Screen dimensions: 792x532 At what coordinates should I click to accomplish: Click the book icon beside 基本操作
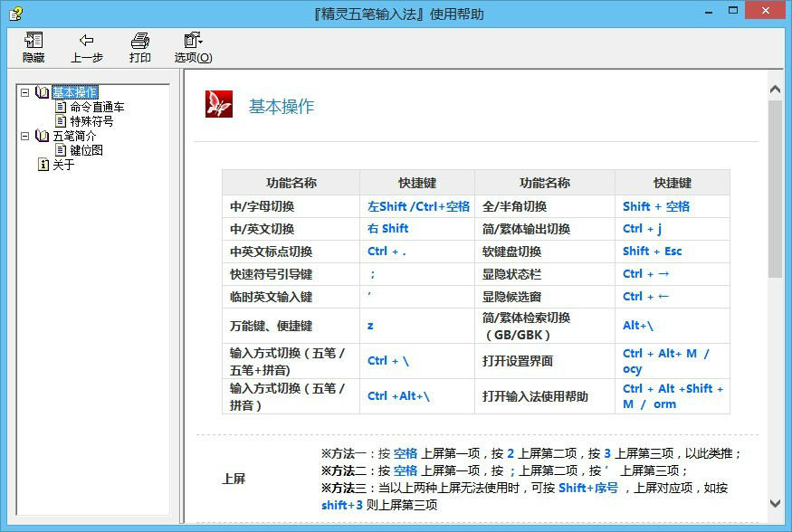pyautogui.click(x=42, y=92)
